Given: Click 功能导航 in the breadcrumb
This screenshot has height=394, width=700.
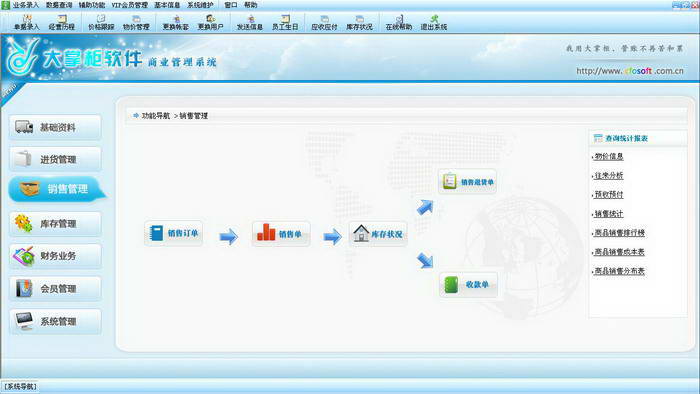Looking at the screenshot, I should pos(155,116).
